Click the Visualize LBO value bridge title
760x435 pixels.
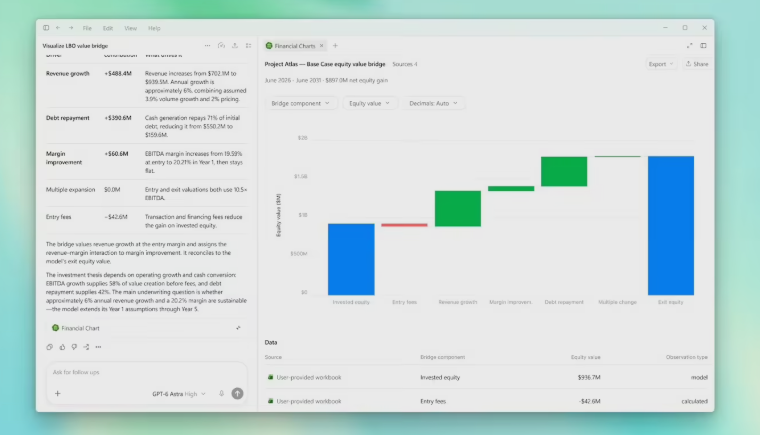75,46
